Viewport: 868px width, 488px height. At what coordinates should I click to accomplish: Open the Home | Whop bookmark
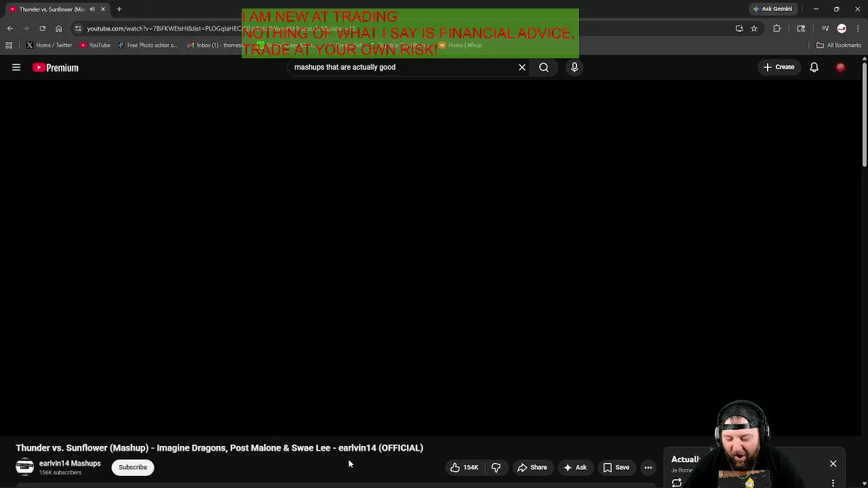coord(460,45)
